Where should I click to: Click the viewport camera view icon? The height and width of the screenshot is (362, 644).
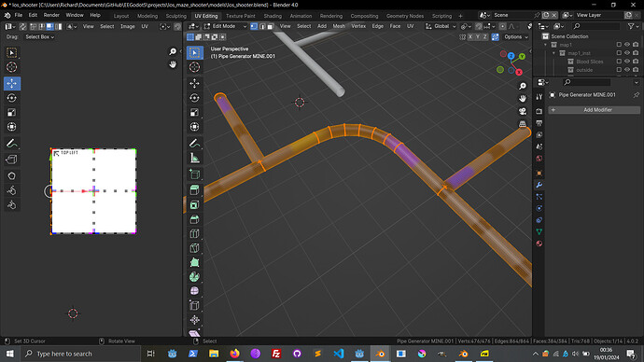(x=523, y=111)
